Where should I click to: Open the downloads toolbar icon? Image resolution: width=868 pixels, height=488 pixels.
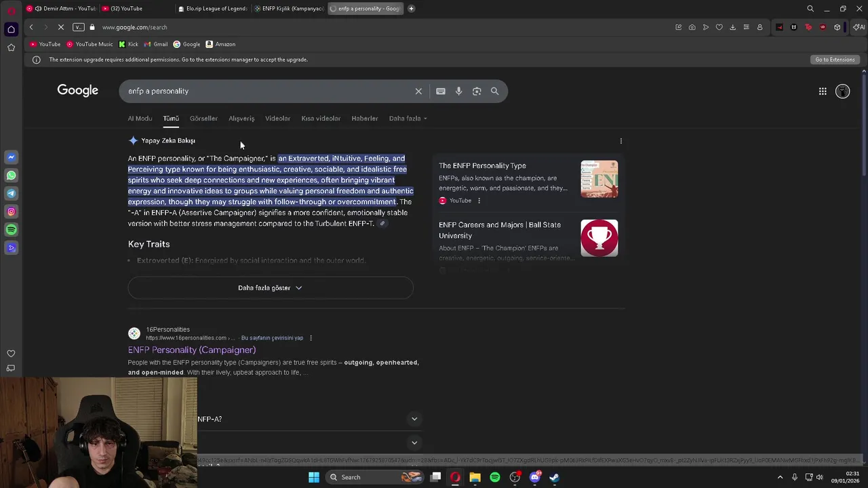pos(732,27)
